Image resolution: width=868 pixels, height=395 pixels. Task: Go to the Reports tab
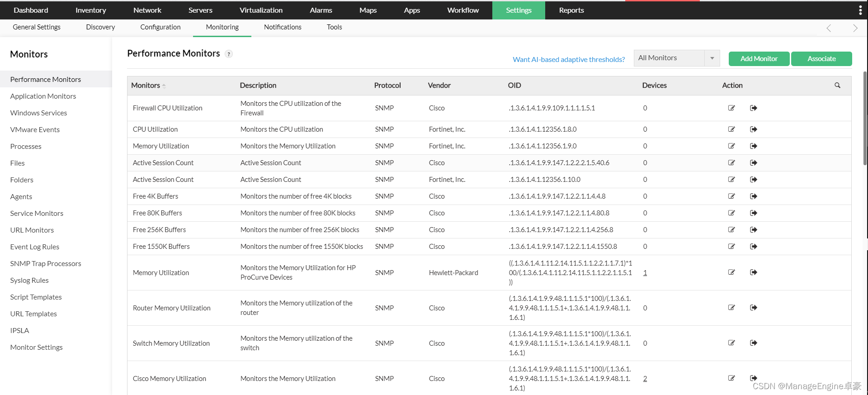[571, 10]
